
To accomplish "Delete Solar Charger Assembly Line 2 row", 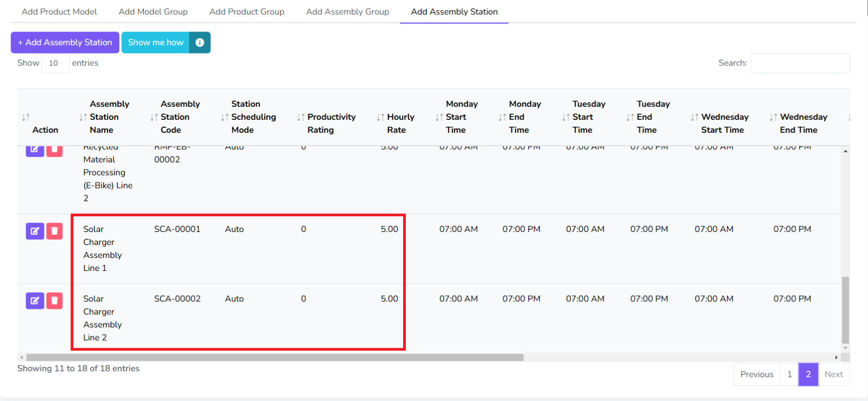I will [x=54, y=301].
